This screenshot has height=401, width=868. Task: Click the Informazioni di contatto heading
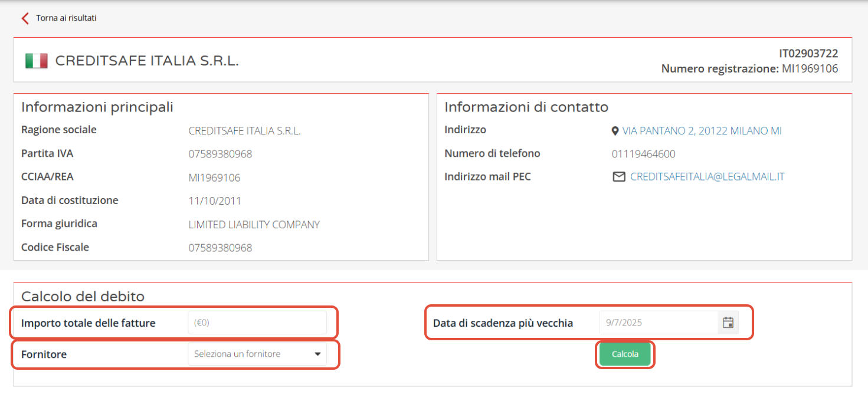(526, 107)
